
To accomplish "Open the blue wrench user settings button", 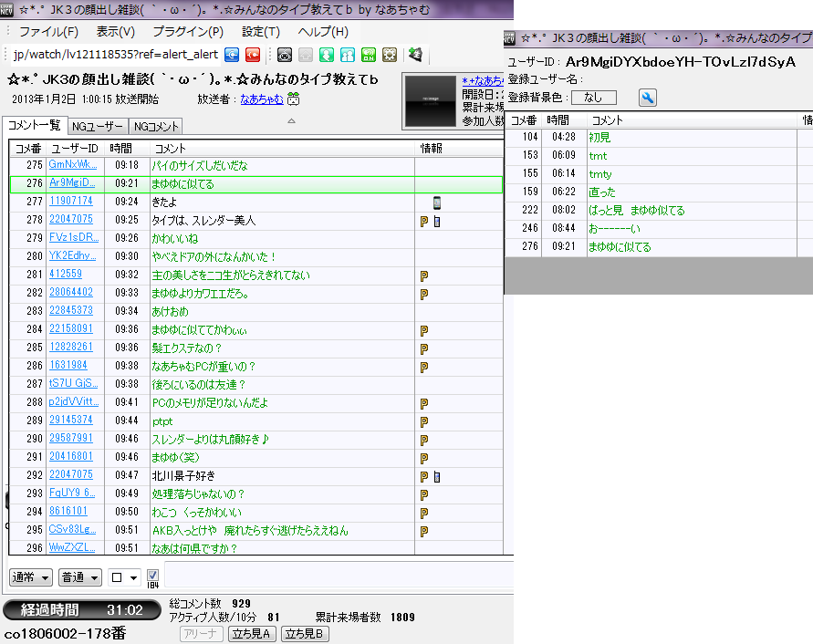I will (x=647, y=98).
